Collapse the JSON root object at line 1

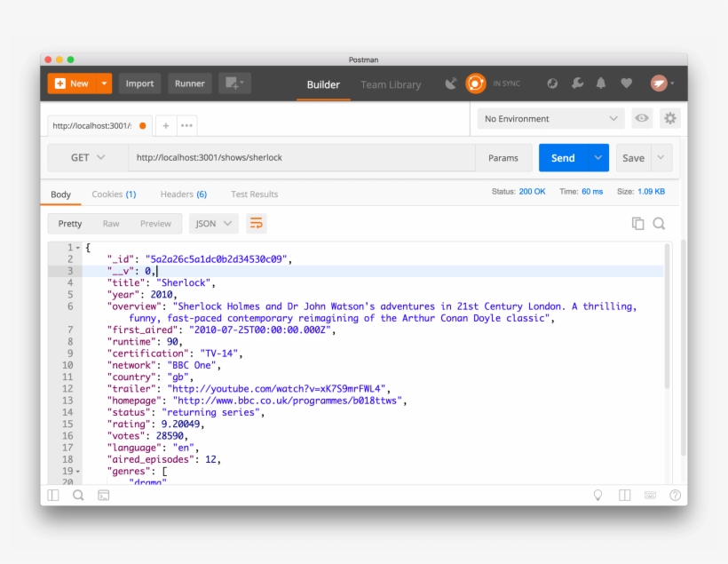tap(78, 248)
